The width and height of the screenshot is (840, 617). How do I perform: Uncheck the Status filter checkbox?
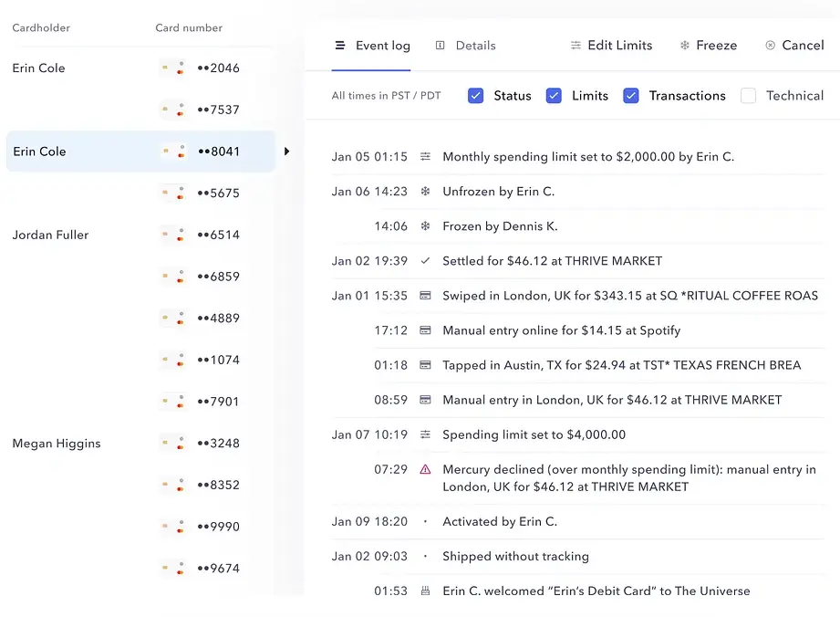tap(475, 96)
